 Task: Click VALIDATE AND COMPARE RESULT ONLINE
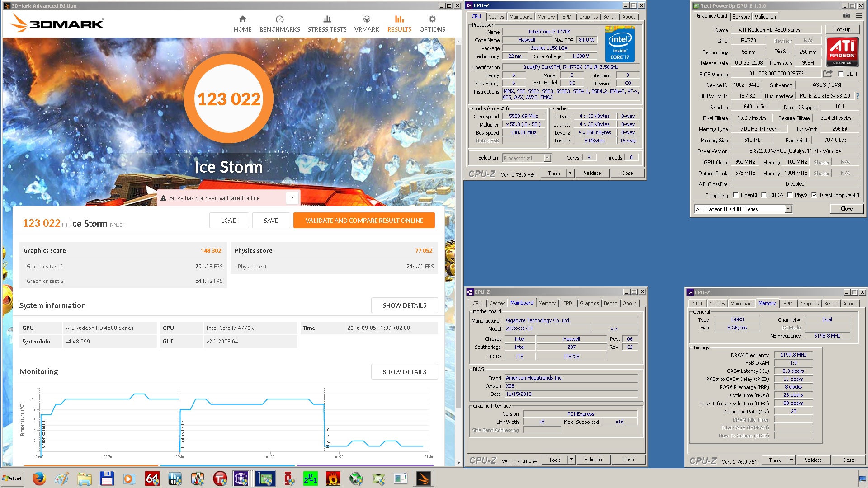(364, 221)
